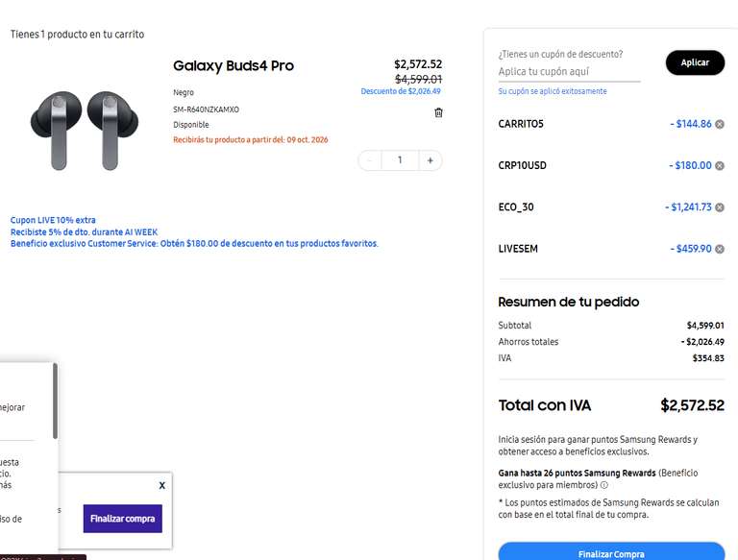Increase product quantity with plus button
This screenshot has height=560, width=738.
click(x=430, y=160)
